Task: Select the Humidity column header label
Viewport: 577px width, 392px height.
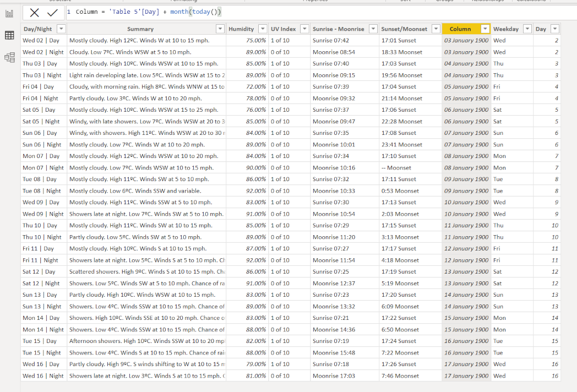Action: 241,29
